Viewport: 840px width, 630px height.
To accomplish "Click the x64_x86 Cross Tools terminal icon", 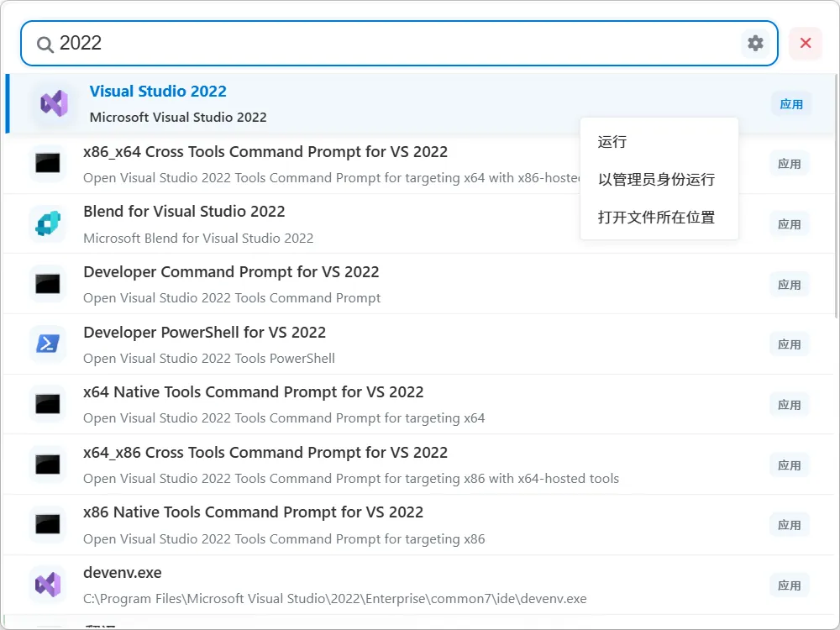I will tap(48, 465).
